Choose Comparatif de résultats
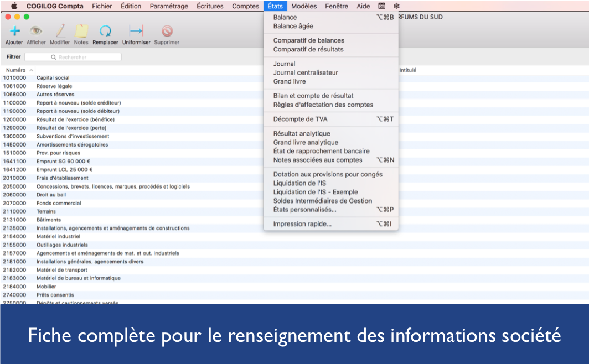This screenshot has width=589, height=364. pyautogui.click(x=331, y=49)
